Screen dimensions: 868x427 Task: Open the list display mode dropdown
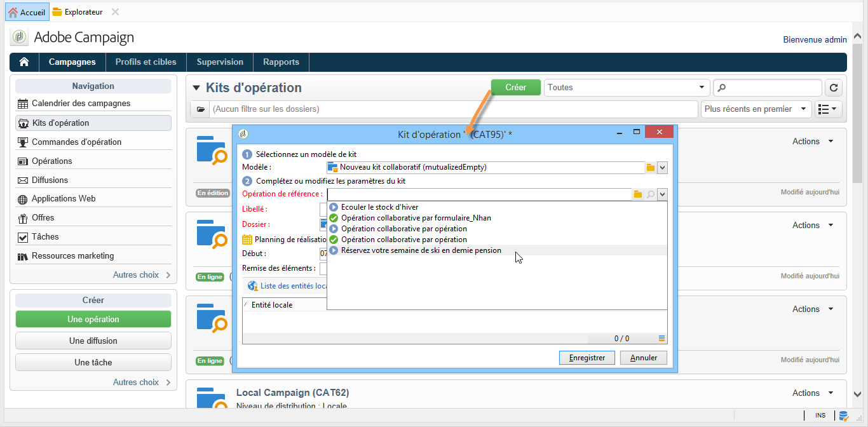coord(828,109)
